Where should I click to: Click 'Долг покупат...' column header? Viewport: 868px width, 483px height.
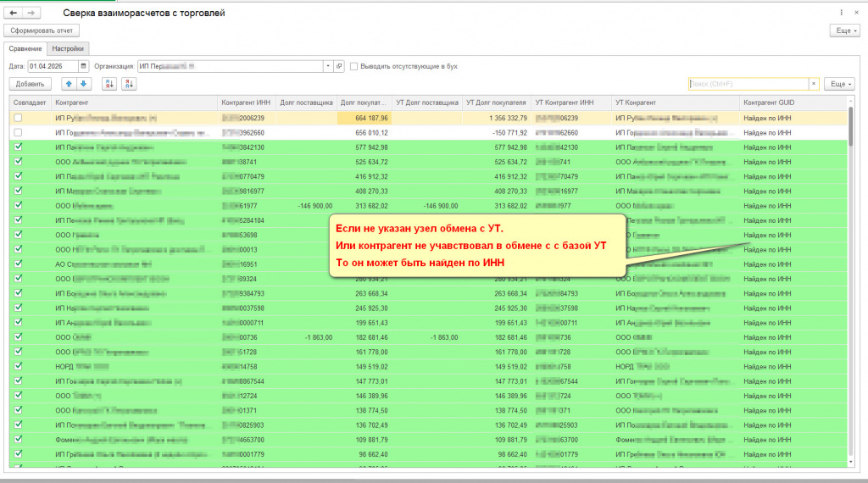pos(363,103)
